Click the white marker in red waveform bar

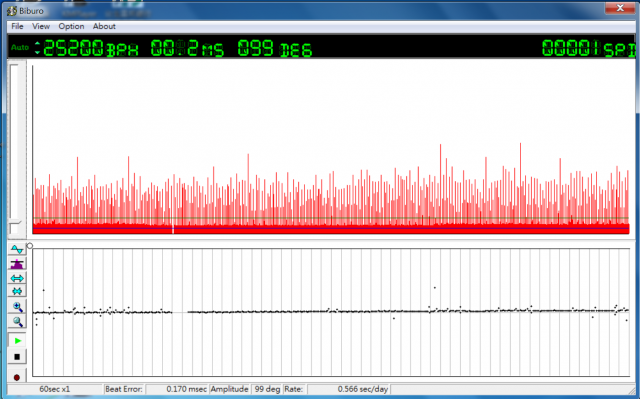(173, 229)
